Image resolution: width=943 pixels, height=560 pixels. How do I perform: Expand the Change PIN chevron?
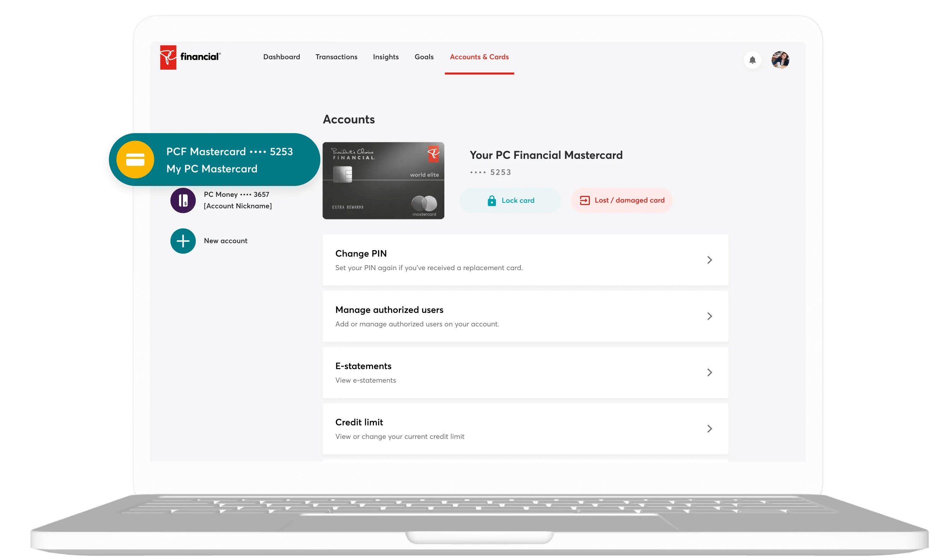[709, 260]
